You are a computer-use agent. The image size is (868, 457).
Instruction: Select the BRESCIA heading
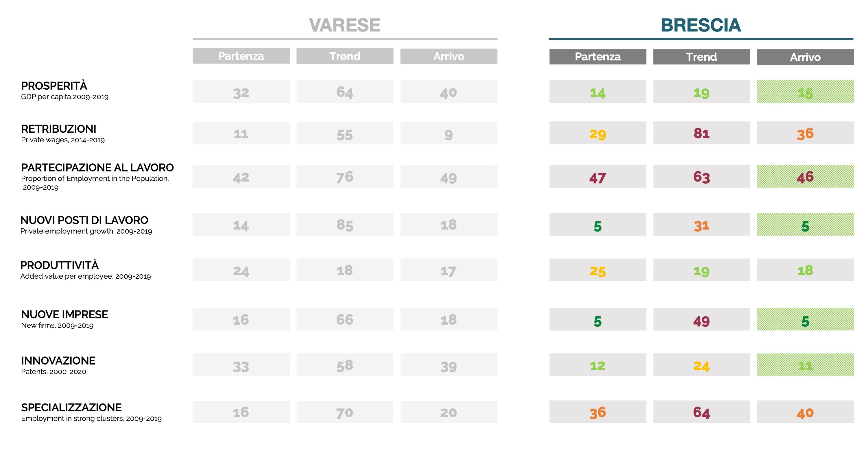701,25
